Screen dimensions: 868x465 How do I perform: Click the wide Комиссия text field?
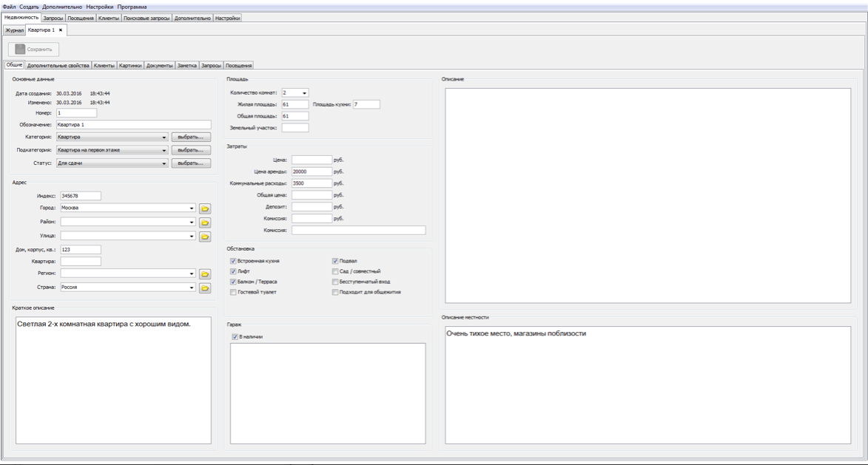[359, 230]
